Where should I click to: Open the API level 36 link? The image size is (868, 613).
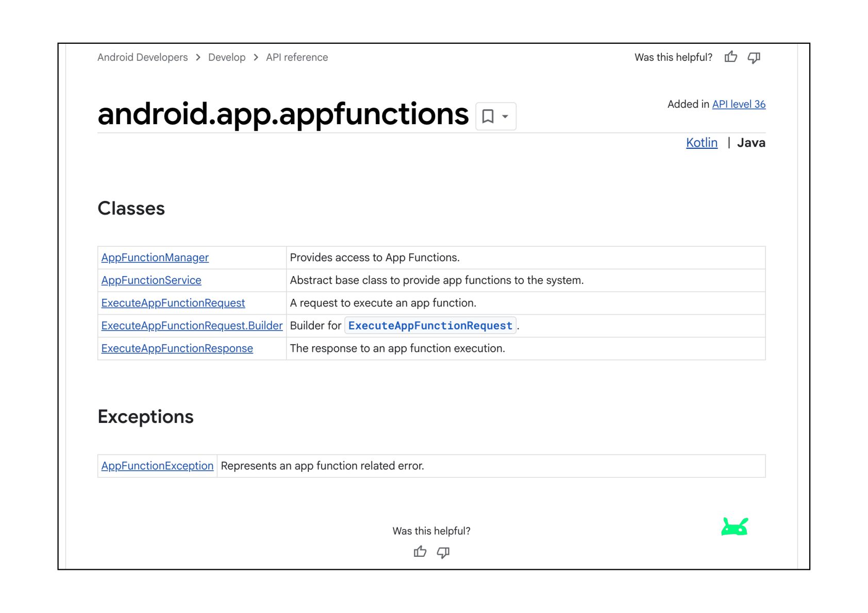coord(739,104)
